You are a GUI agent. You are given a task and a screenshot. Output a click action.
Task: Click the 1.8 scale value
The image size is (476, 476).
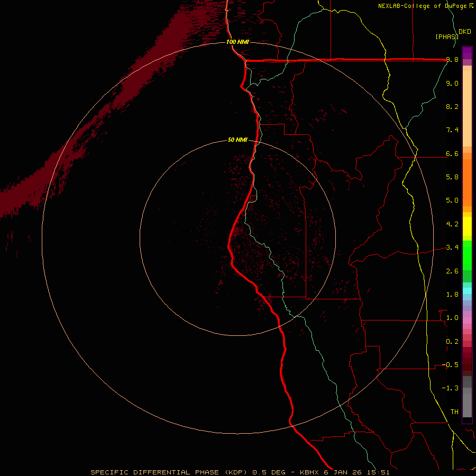(452, 294)
